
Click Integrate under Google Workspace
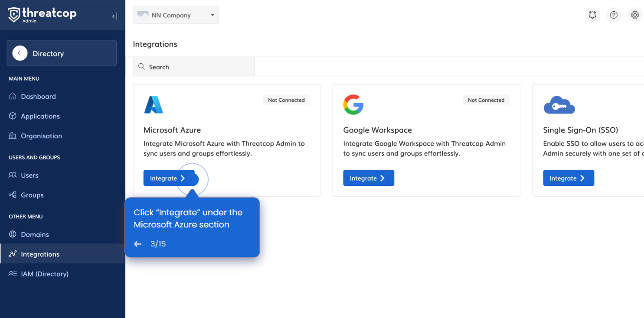pos(368,178)
